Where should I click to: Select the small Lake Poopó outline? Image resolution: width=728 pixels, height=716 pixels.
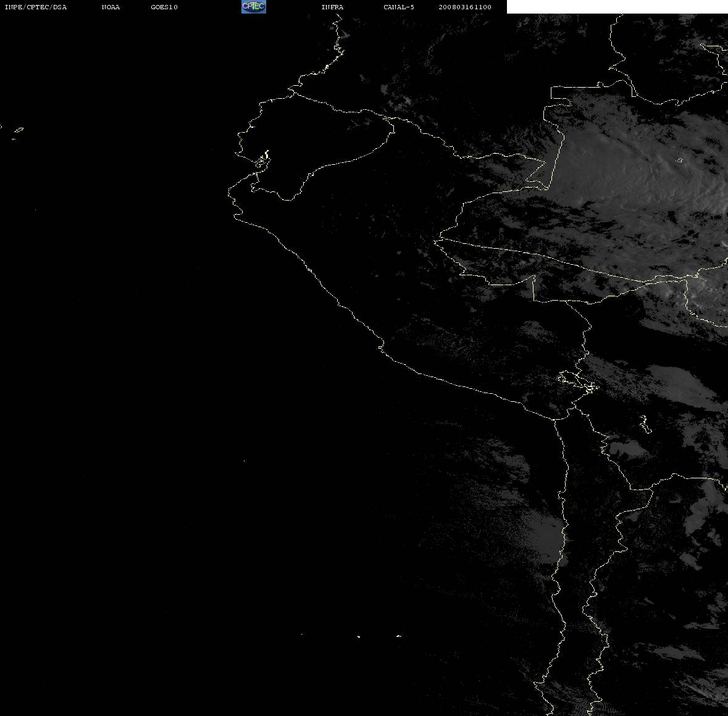tap(645, 424)
